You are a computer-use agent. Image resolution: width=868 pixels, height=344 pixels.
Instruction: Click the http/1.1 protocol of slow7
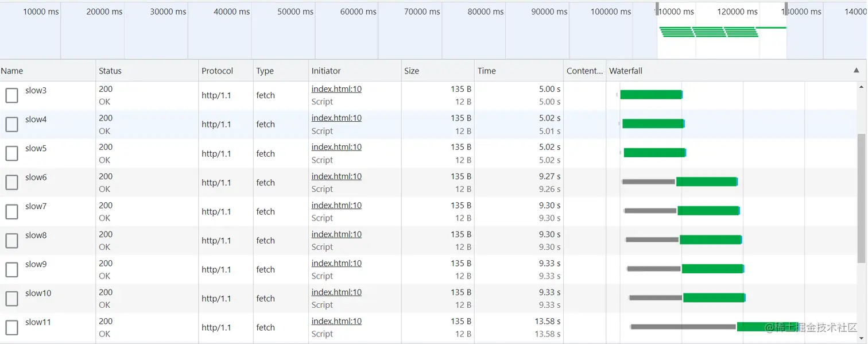tap(216, 211)
